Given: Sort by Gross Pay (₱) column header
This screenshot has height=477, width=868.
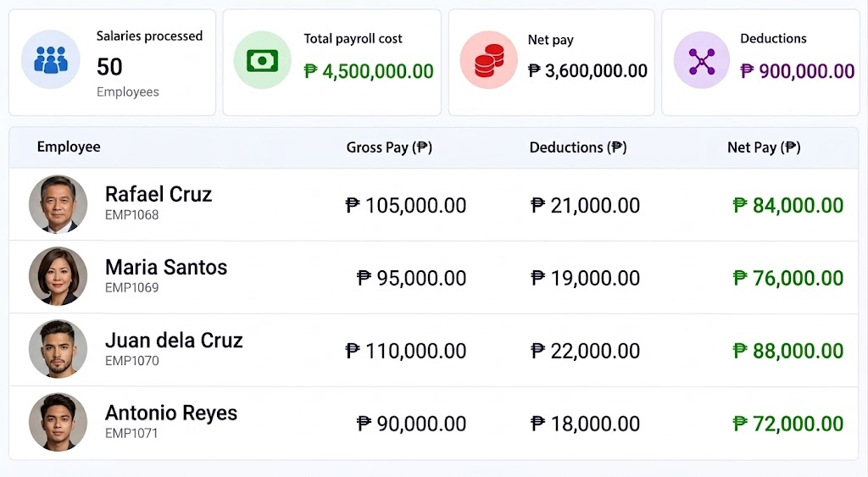Looking at the screenshot, I should [x=389, y=147].
